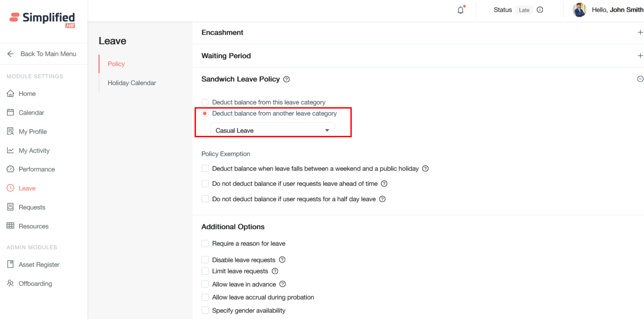Click the help icon beside Allow leave in advance

(x=283, y=284)
